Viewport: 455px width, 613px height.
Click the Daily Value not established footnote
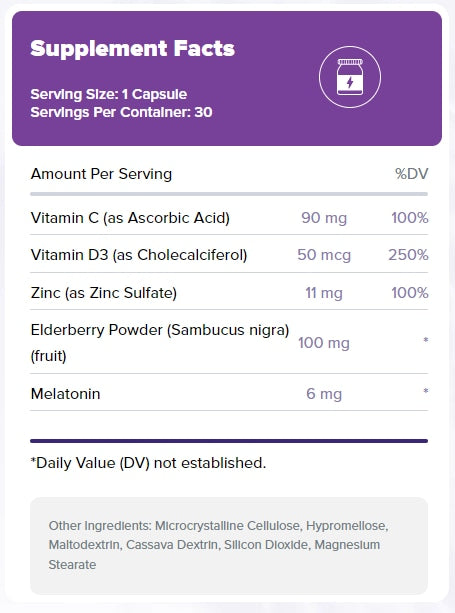click(148, 463)
